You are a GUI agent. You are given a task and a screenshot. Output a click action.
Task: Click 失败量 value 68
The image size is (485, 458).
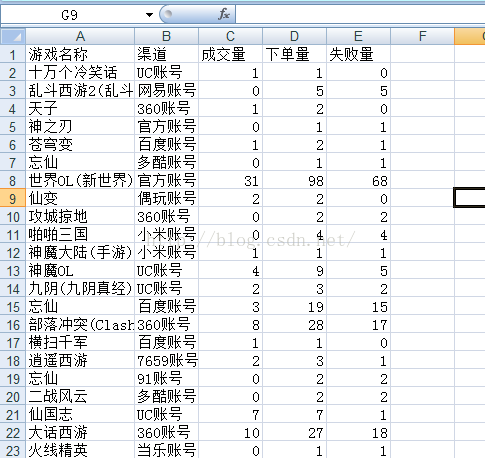coord(358,180)
